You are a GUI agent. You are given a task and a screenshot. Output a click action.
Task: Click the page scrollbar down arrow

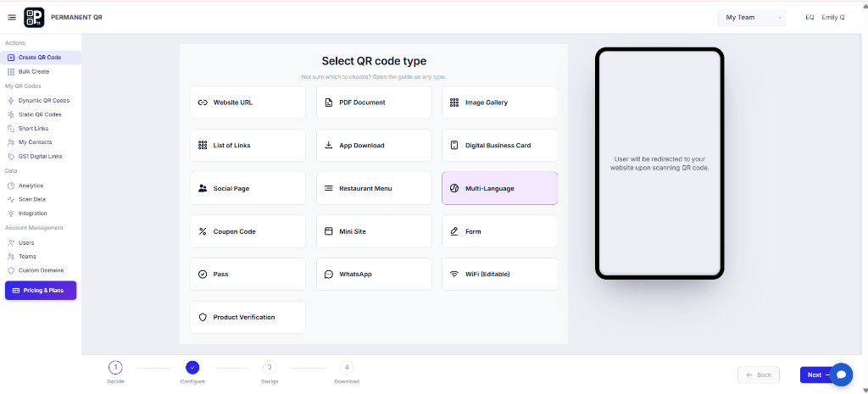[x=864, y=390]
